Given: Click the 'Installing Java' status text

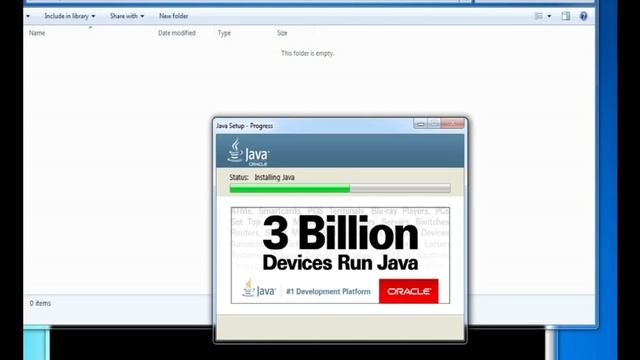Looking at the screenshot, I should pyautogui.click(x=274, y=177).
